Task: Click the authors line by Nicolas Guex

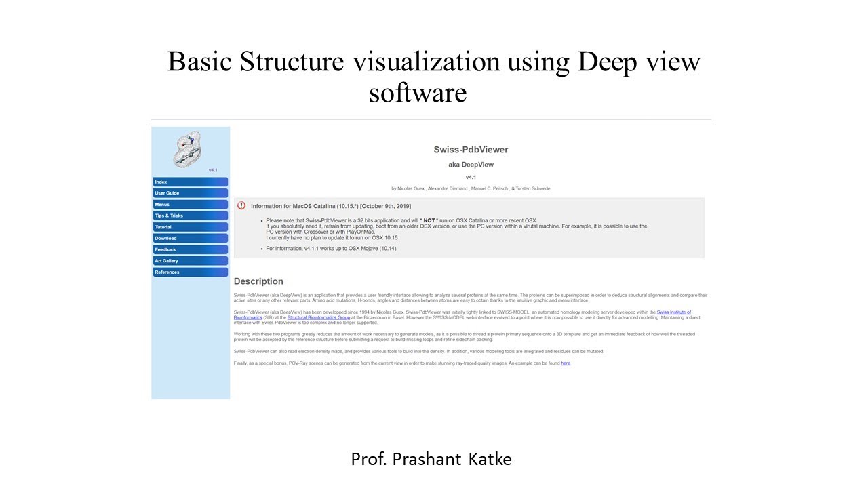Action: click(x=471, y=188)
